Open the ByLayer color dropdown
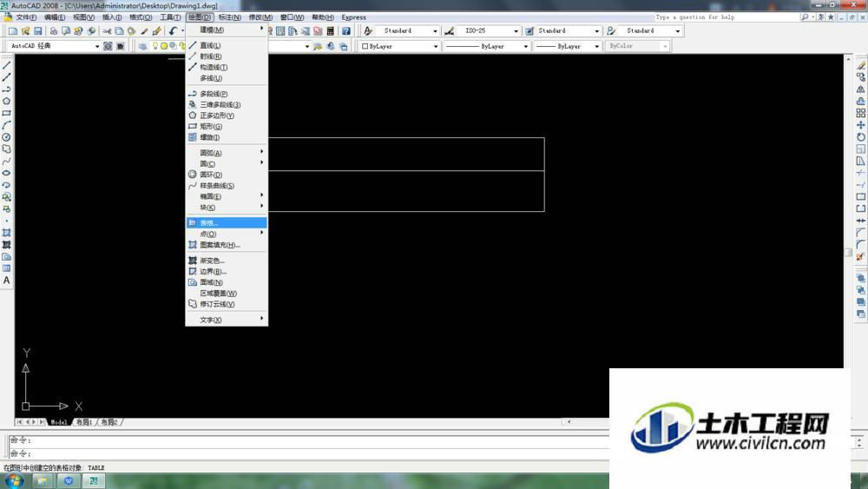 tap(399, 47)
